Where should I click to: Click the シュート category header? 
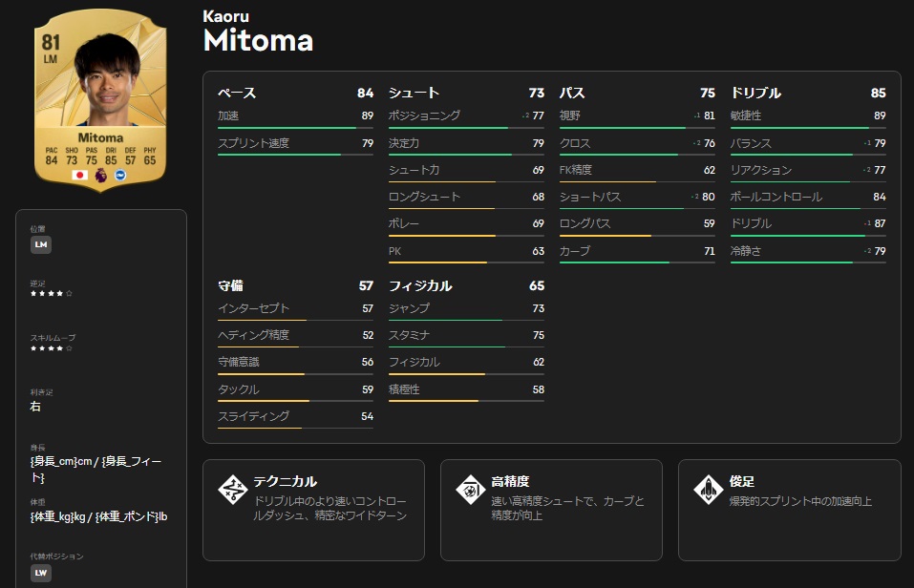pyautogui.click(x=414, y=93)
